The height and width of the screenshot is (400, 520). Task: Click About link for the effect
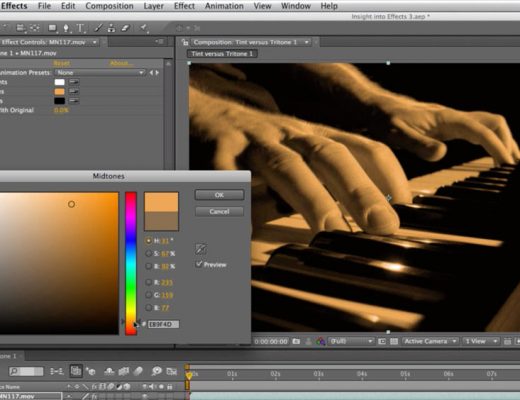(121, 63)
